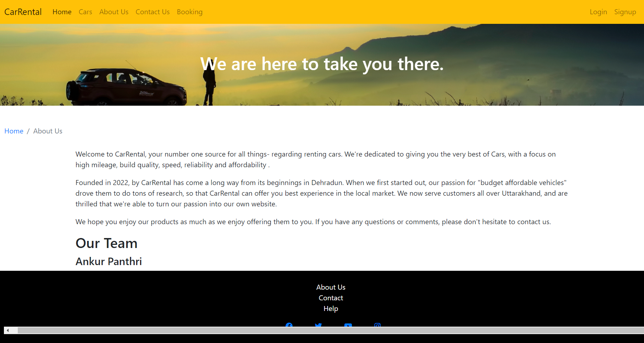Click the name "Ankur Panthri"
Screen dimensions: 644x343
[x=108, y=262]
